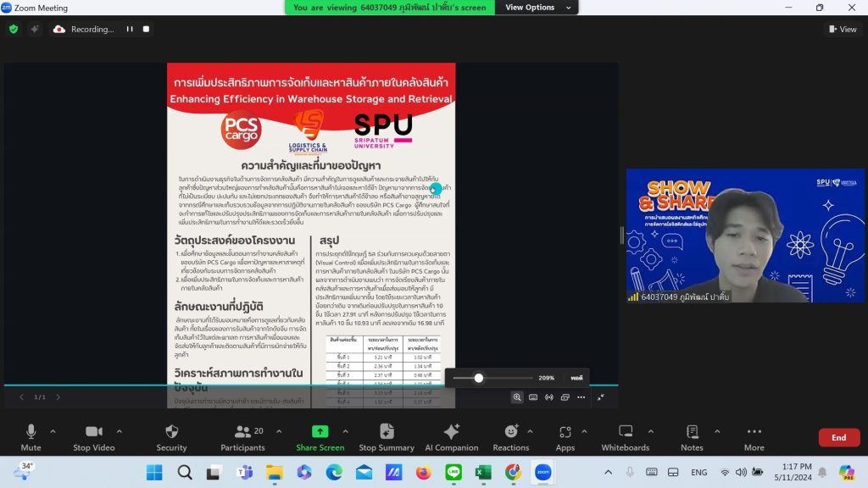868x488 pixels.
Task: Expand Share Screen options arrow
Action: tap(346, 431)
